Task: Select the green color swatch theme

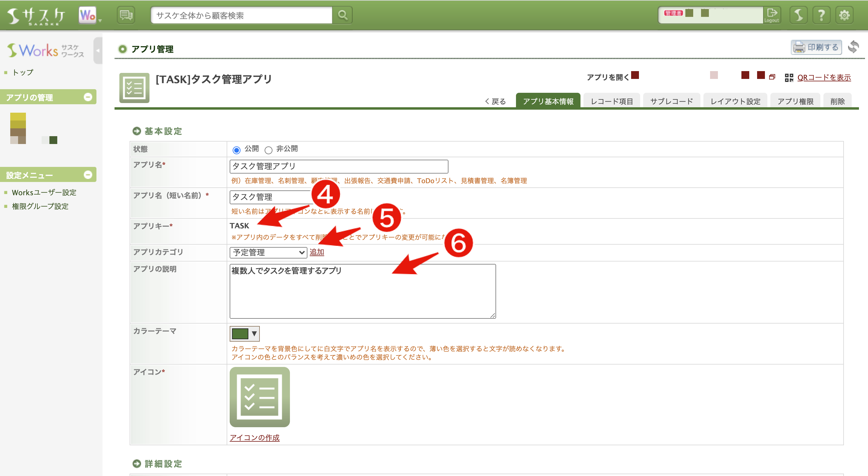Action: click(241, 334)
